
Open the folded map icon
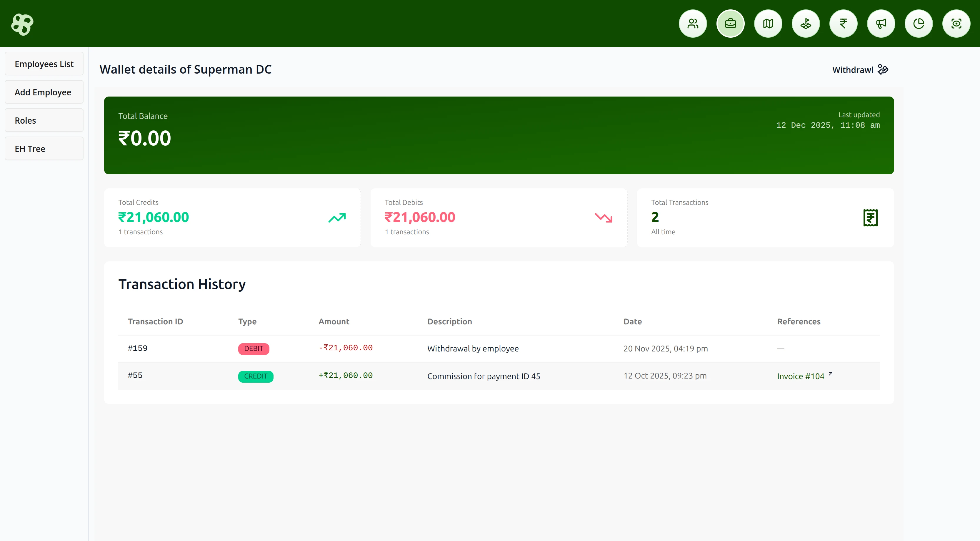768,24
